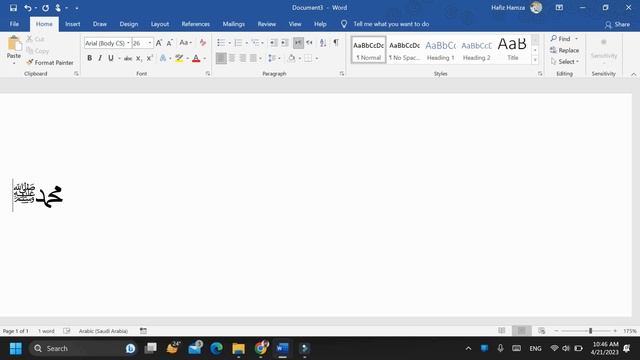
Task: Save the document from the quick access toolbar
Action: tap(13, 8)
